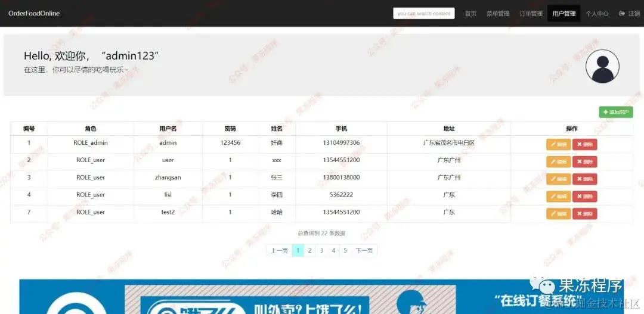Go to 菜单管理 in the navbar
The width and height of the screenshot is (644, 314).
click(498, 14)
